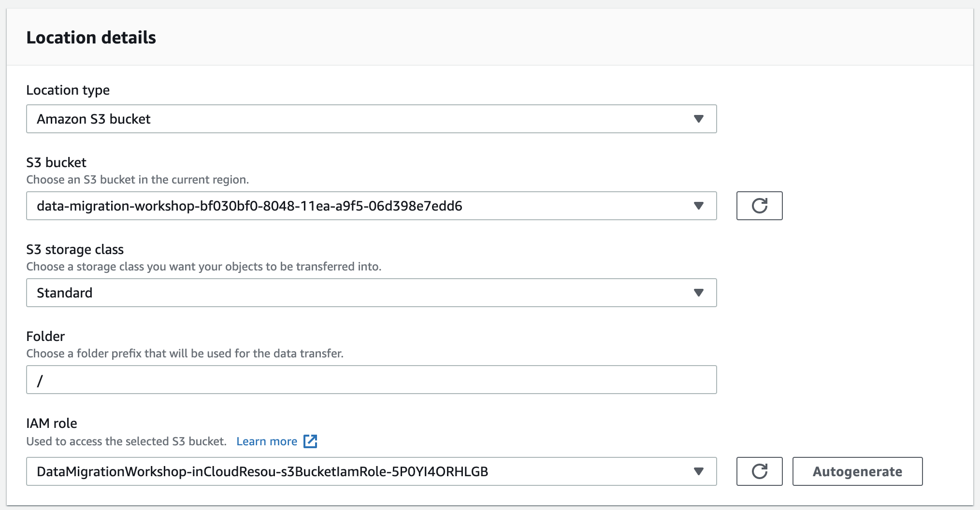Click the external link icon beside Learn more
This screenshot has width=980, height=510.
(310, 441)
